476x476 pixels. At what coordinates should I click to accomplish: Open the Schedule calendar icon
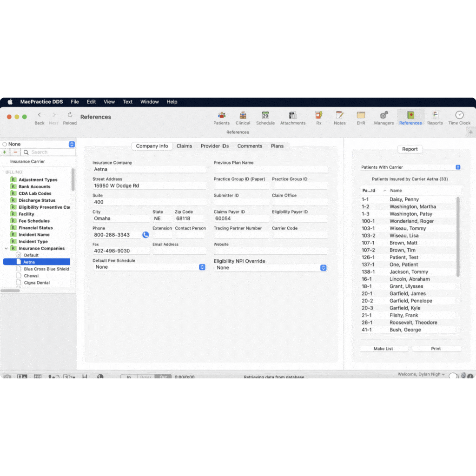coord(265,118)
